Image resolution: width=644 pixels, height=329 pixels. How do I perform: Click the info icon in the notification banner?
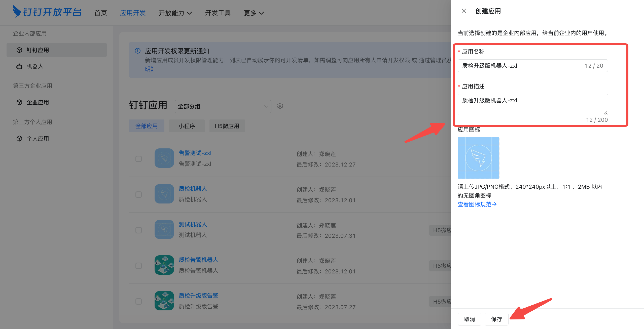point(138,51)
